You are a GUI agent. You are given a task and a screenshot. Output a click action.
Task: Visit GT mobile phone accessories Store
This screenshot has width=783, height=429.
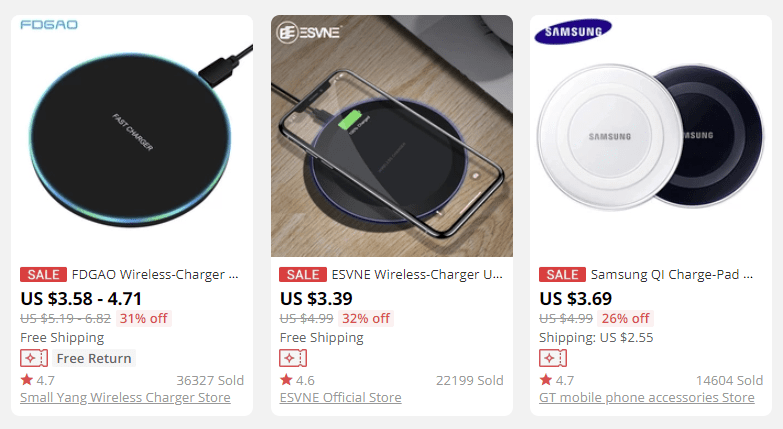tap(647, 397)
